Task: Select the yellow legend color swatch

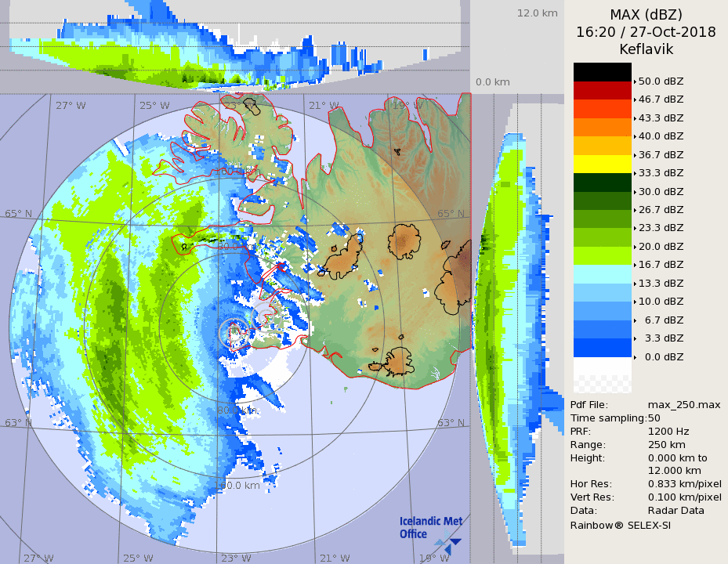Action: (x=602, y=163)
